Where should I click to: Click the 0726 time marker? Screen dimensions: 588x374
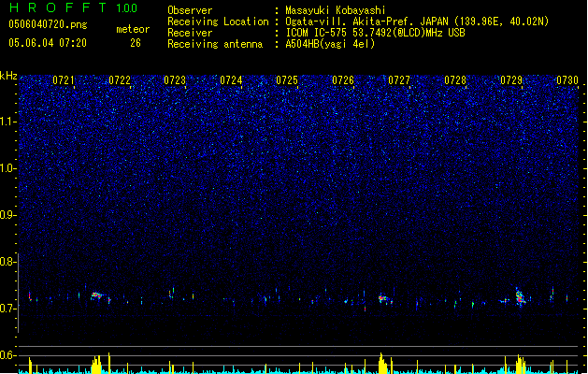[343, 80]
